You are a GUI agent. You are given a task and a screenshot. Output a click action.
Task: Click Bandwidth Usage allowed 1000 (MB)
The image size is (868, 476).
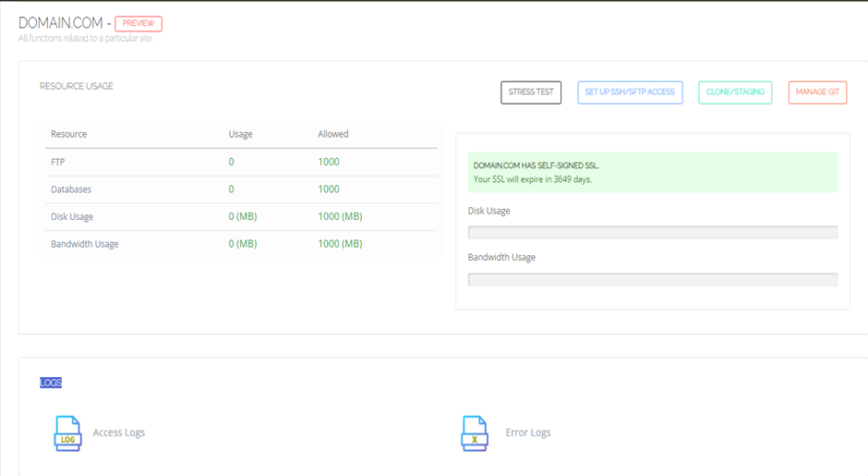point(340,244)
